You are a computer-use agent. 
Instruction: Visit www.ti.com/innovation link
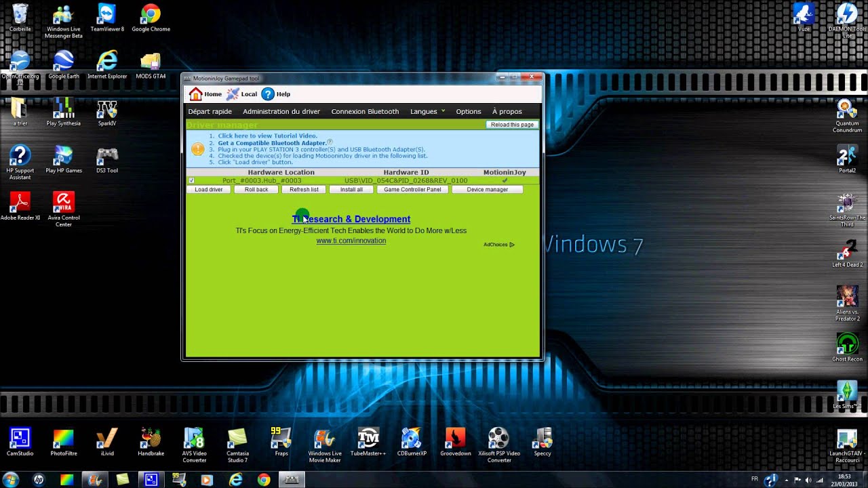tap(351, 241)
